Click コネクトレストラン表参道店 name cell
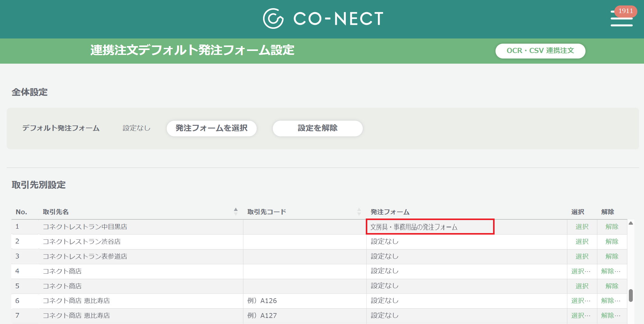Screen dimensions: 644x324 [141, 256]
